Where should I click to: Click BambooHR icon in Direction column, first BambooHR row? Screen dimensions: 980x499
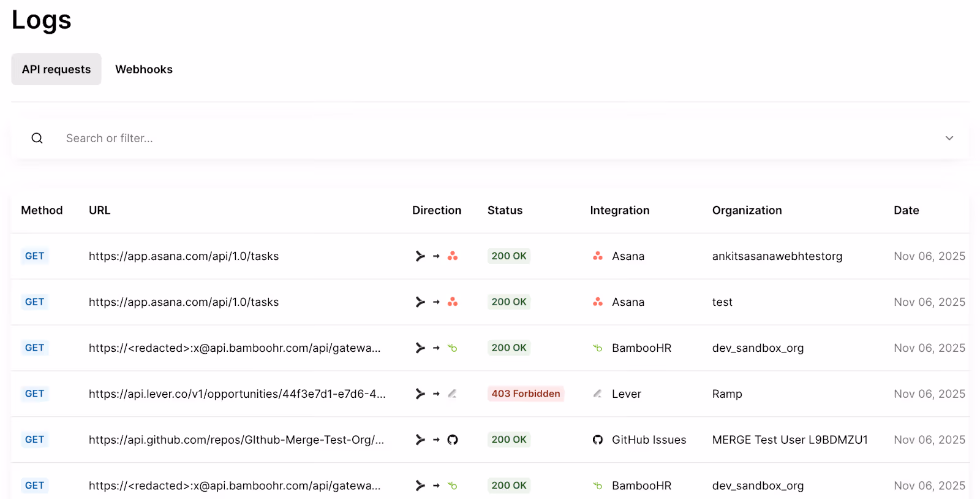[x=453, y=348]
